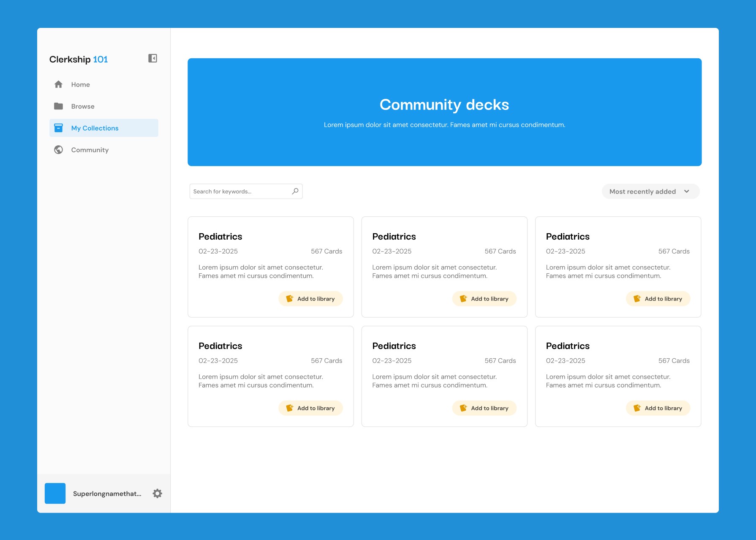
Task: Select the My Collections menu item
Action: [104, 128]
